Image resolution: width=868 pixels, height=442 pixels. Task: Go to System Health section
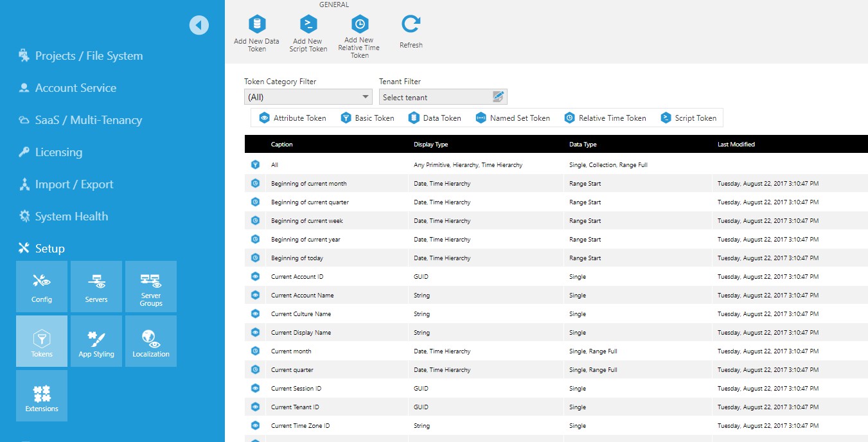pyautogui.click(x=70, y=217)
